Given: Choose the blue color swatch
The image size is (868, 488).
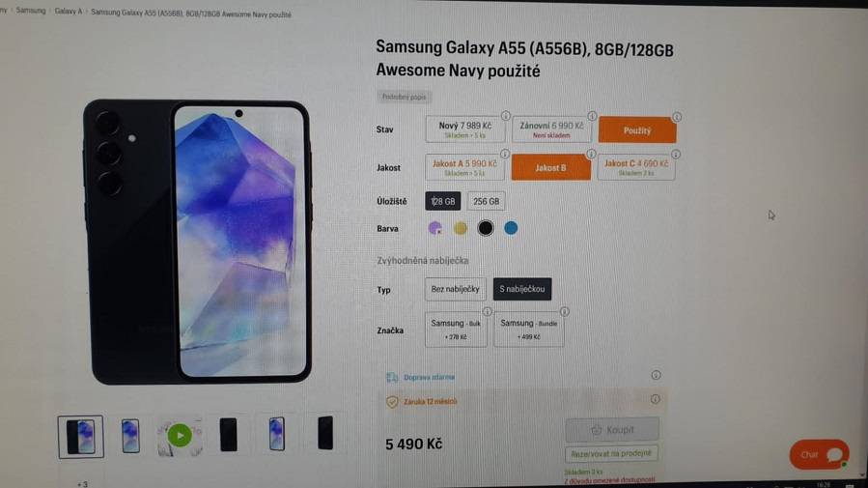Looking at the screenshot, I should pos(511,228).
